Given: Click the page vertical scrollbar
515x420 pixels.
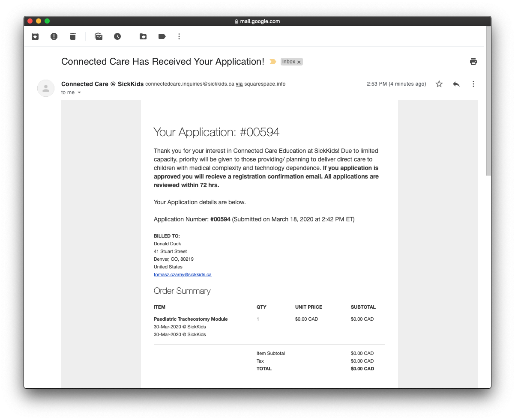Looking at the screenshot, I should [488, 100].
